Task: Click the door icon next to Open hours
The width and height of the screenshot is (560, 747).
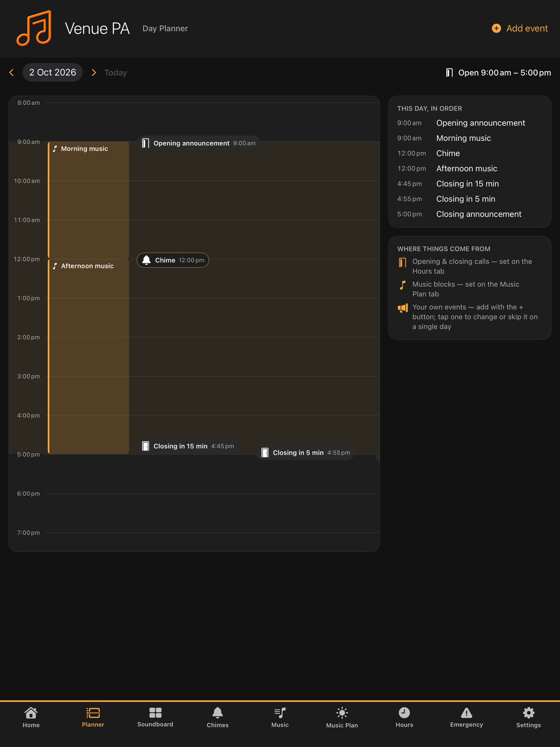Action: (449, 72)
